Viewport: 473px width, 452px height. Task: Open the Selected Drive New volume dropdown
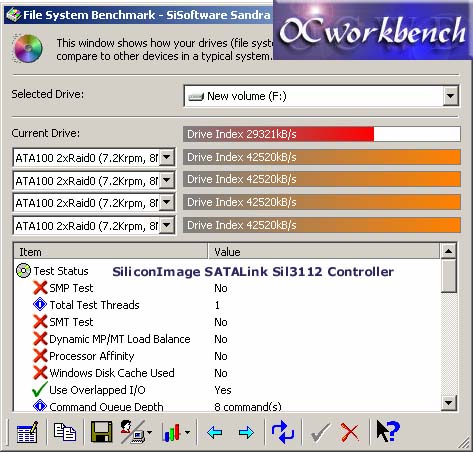click(x=450, y=96)
